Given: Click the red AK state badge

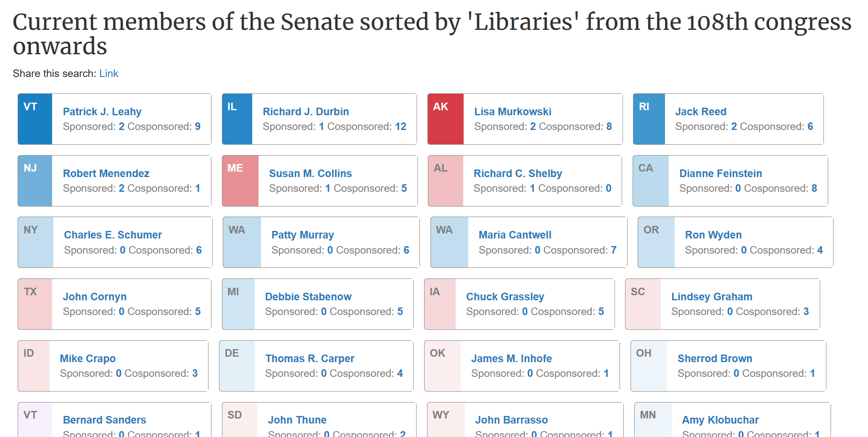Looking at the screenshot, I should (446, 119).
